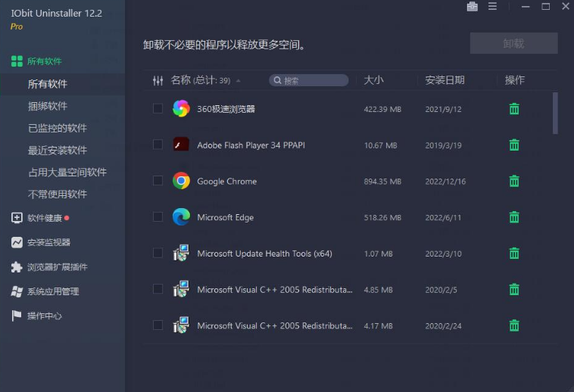
Task: Click Adobe Flash Player 34 PPAPI text
Action: tap(251, 145)
